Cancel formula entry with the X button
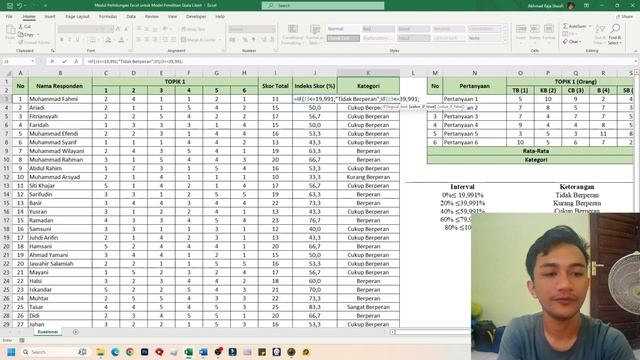The height and width of the screenshot is (360, 640). [52, 61]
